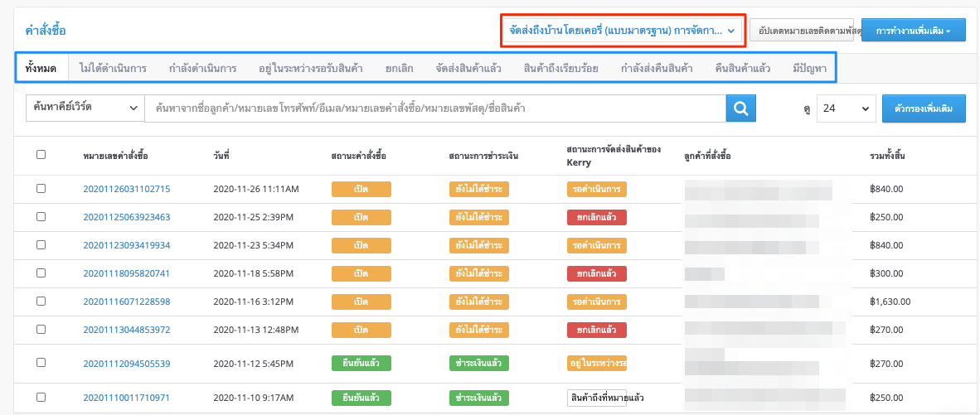Viewport: 980px width, 415px height.
Task: Click the ยกเลิกแล้ว badge for order 20201125063923463
Action: (597, 217)
